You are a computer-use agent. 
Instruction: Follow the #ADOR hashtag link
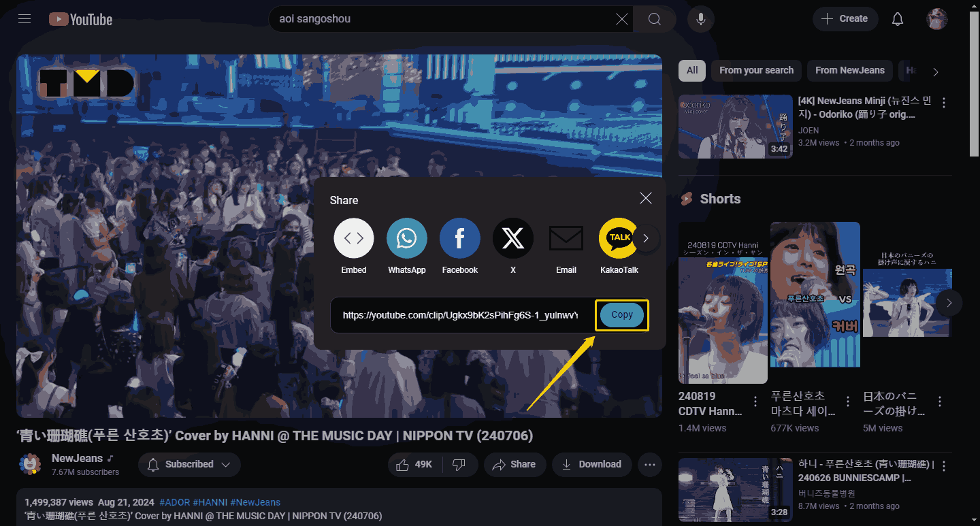174,502
